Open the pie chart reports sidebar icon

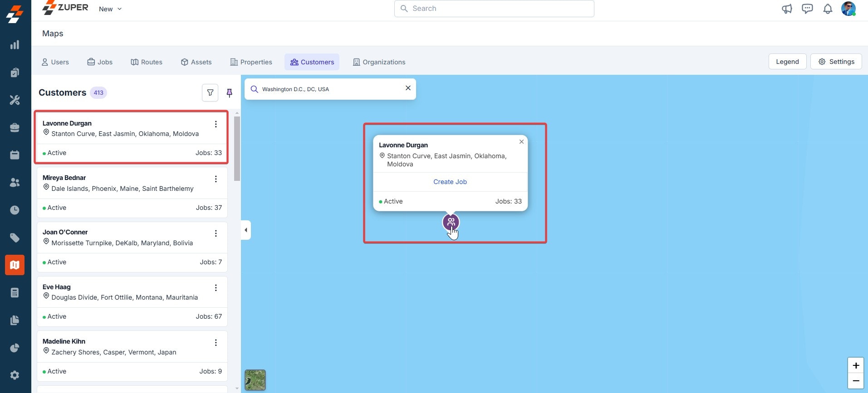tap(15, 348)
